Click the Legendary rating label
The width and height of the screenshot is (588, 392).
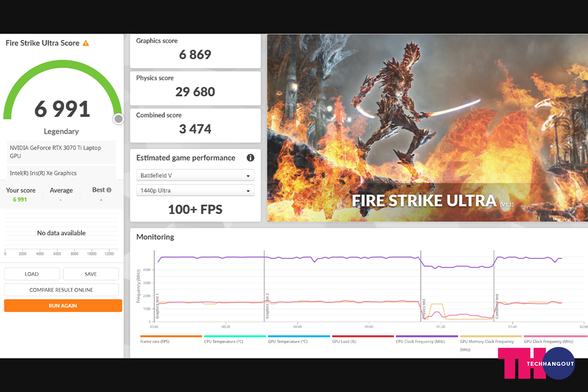click(x=61, y=131)
